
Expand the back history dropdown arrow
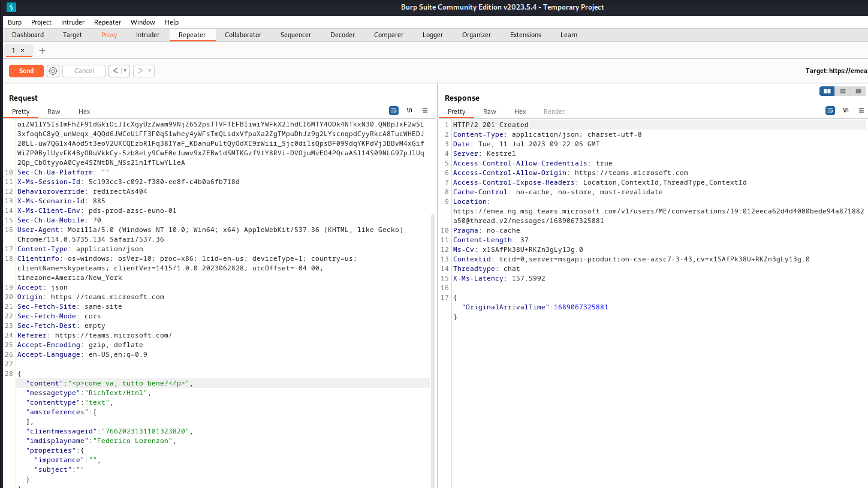pyautogui.click(x=125, y=71)
